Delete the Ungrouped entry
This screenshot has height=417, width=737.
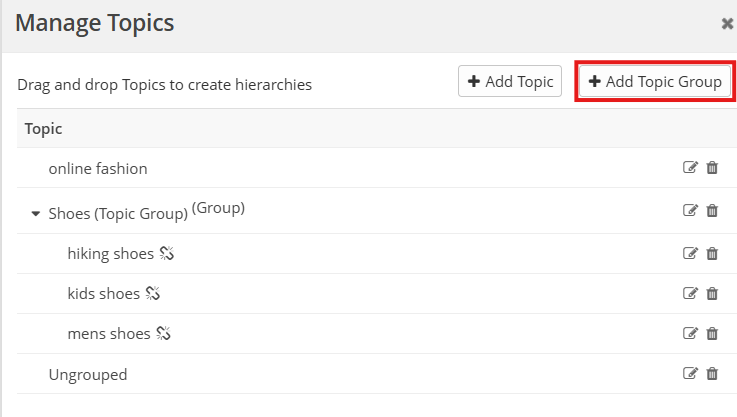pos(712,374)
